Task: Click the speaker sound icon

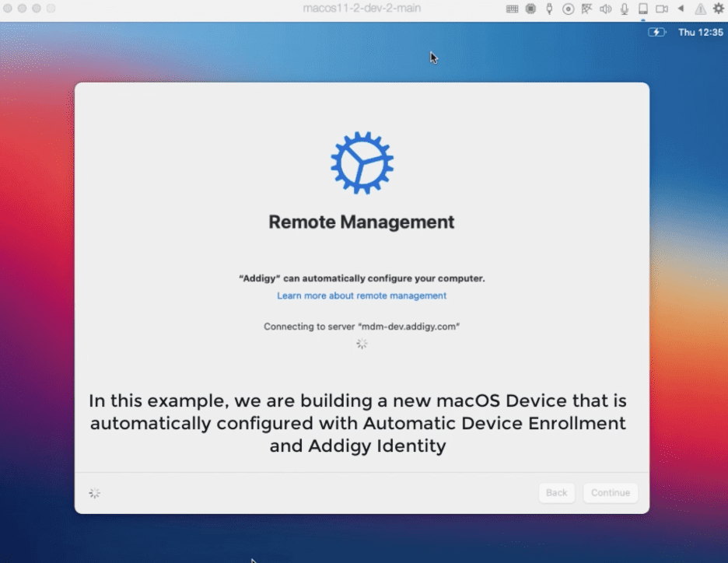Action: 605,9
